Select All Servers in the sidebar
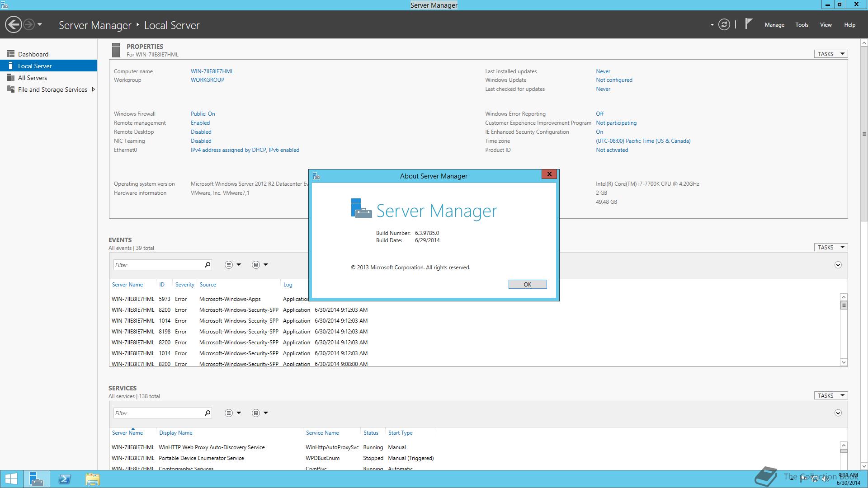The image size is (868, 488). [x=48, y=78]
